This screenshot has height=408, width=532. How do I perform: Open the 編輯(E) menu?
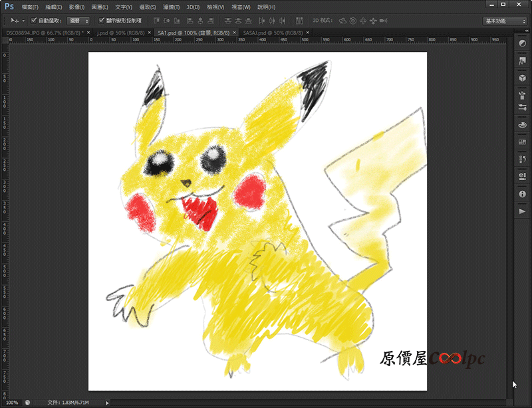point(54,7)
